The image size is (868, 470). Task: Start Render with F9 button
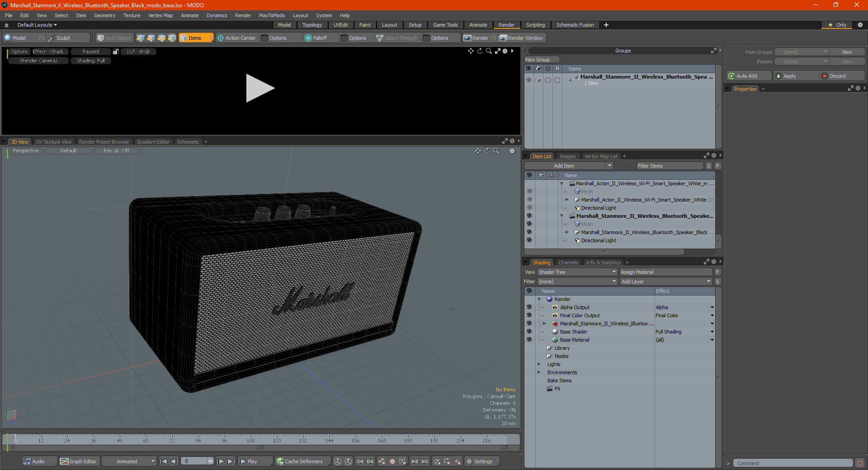pyautogui.click(x=480, y=38)
